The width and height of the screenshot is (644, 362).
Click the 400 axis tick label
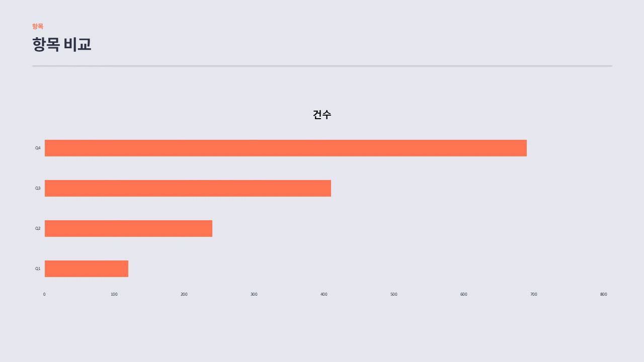click(x=324, y=294)
